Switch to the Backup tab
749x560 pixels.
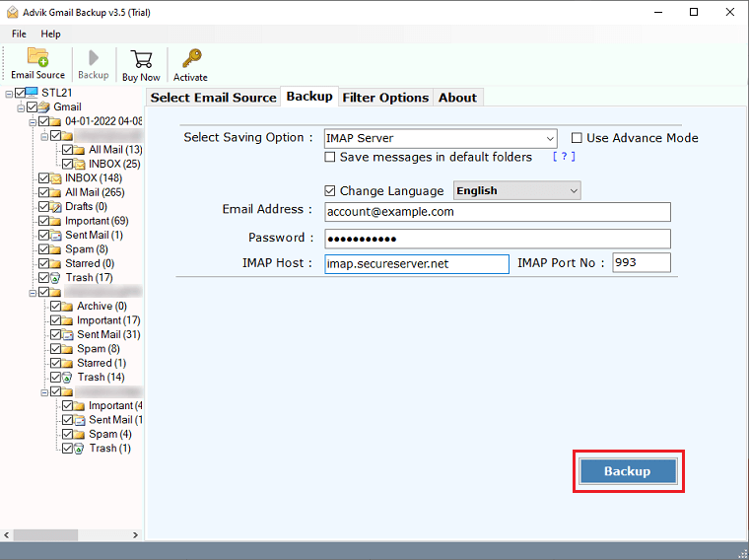(x=309, y=97)
